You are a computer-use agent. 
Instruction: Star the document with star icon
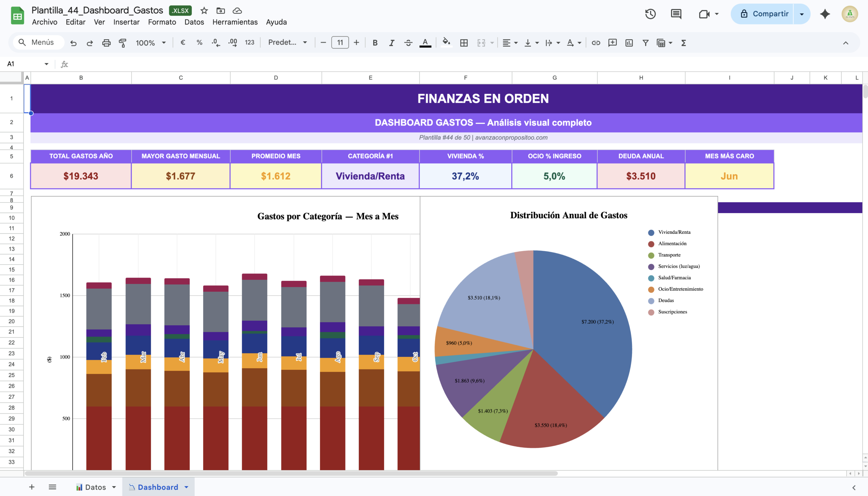(x=204, y=11)
